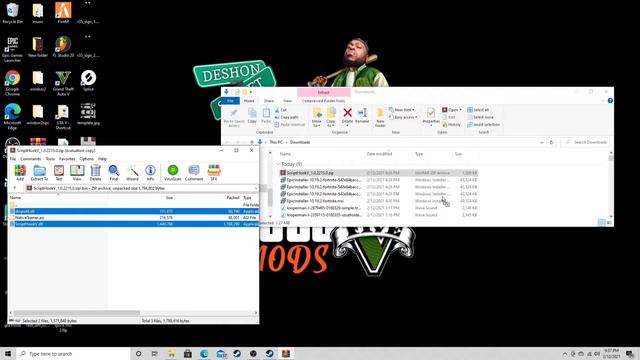The height and width of the screenshot is (360, 640).
Task: Click the Refresh button beside Explorer address bar
Action: (551, 142)
